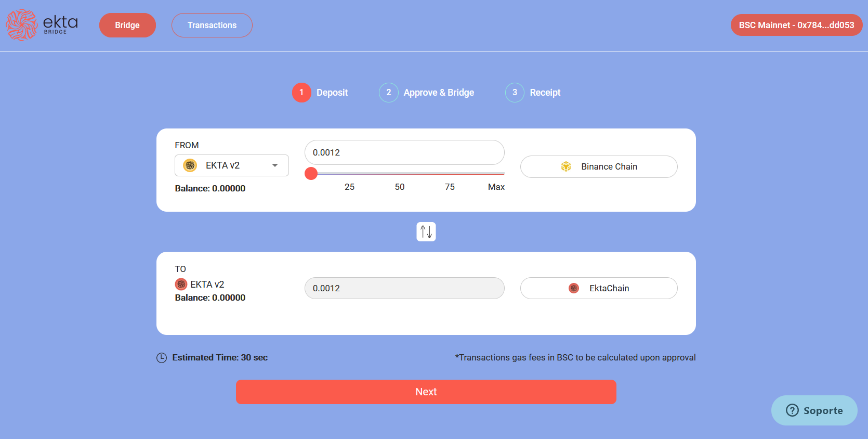Click the Binance Chain network button
This screenshot has height=439, width=868.
tap(599, 166)
